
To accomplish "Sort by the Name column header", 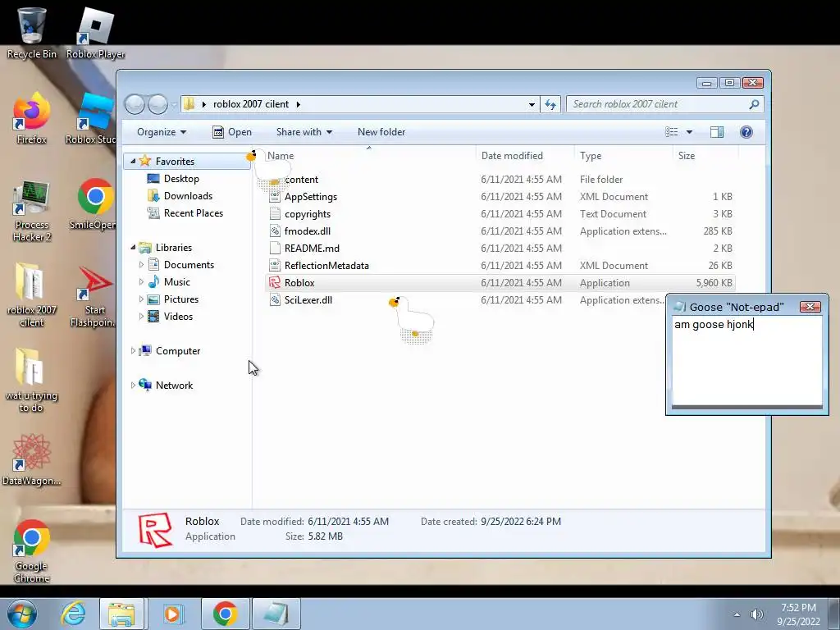I will click(370, 155).
